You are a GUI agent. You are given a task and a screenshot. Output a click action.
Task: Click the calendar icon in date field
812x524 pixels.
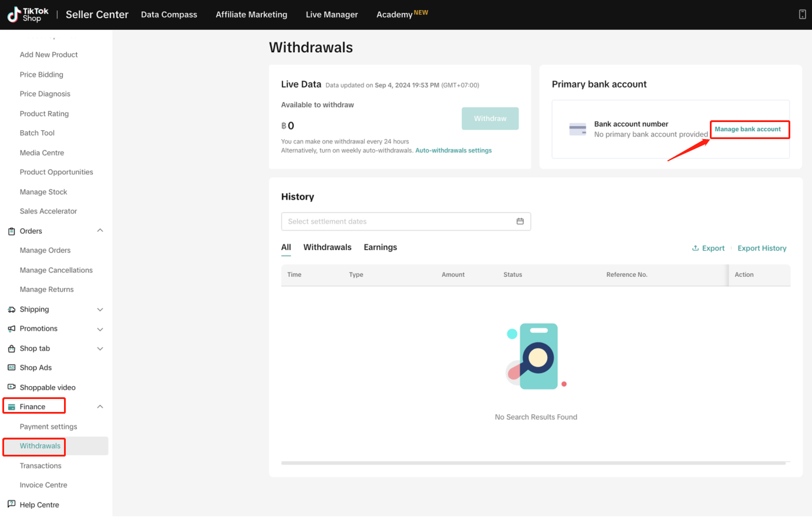coord(520,221)
